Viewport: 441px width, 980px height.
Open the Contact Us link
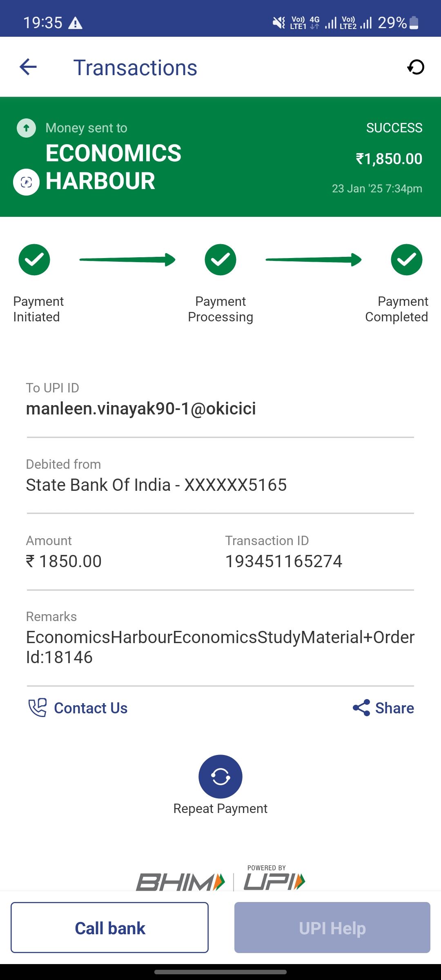point(91,708)
